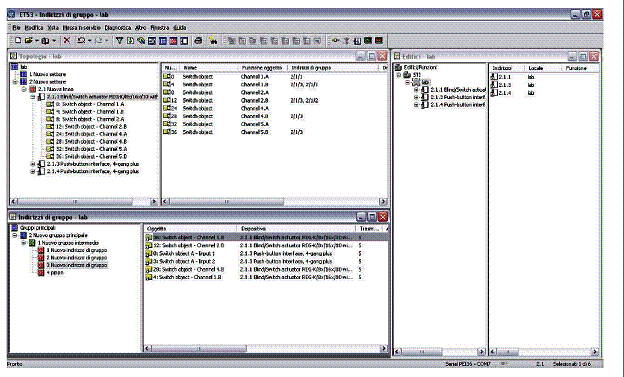Click the yellow find-devices toolbar icon
624x377 pixels.
tap(213, 41)
